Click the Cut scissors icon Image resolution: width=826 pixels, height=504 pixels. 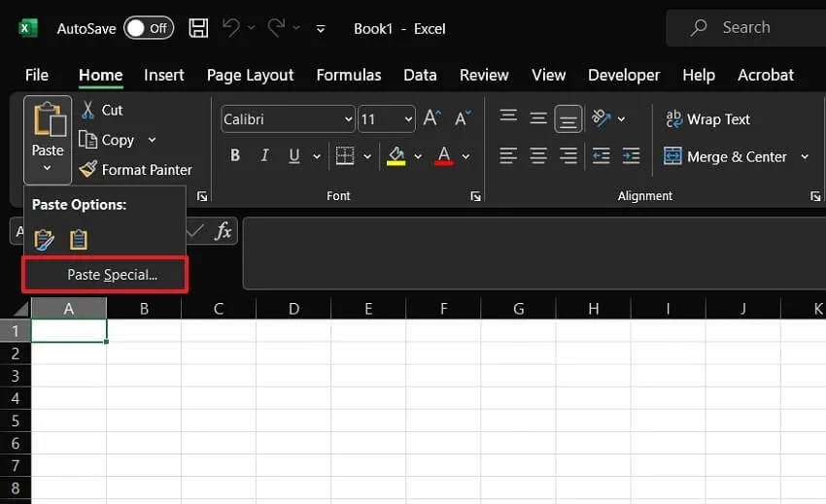tap(87, 110)
